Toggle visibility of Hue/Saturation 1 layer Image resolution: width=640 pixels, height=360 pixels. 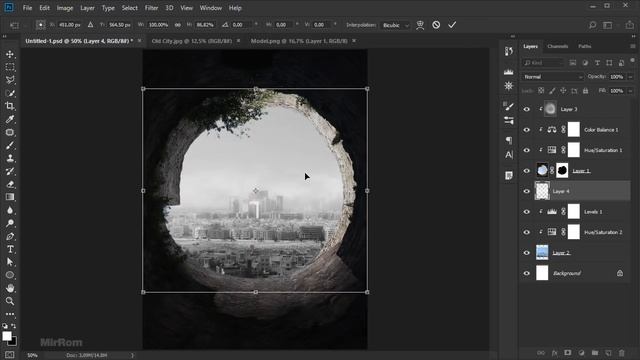pyautogui.click(x=527, y=150)
